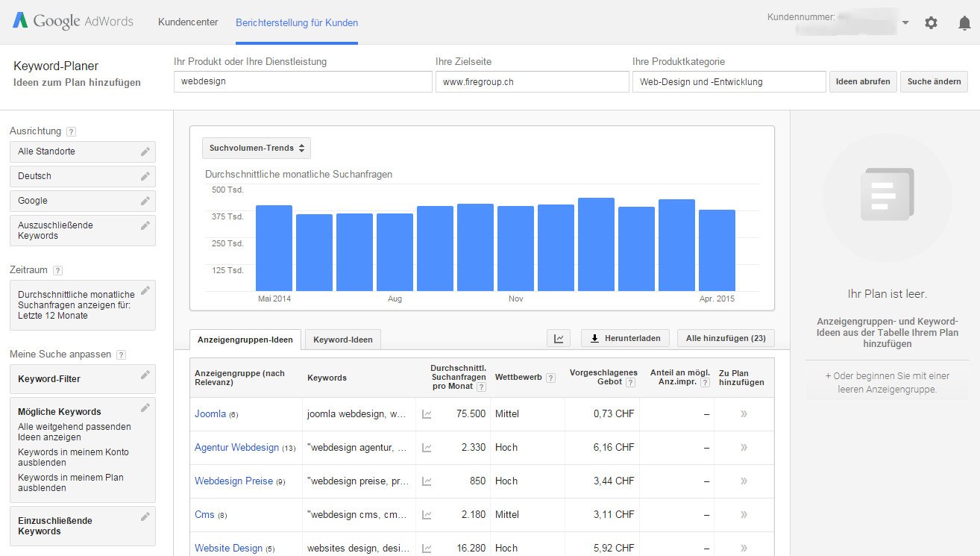Open the Webdesign Preise ad group link
Viewport: 980px width, 556px height.
[233, 481]
